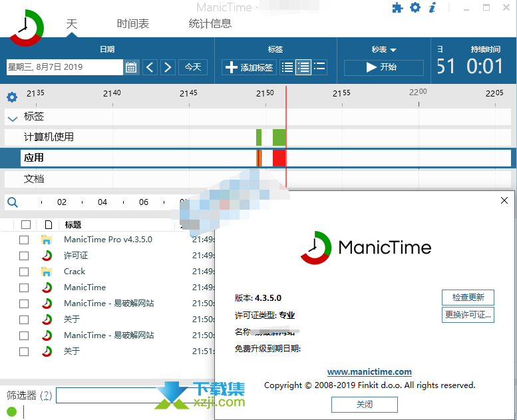Select the ManicTime Pro v4.3.5.0 entry text

click(108, 240)
